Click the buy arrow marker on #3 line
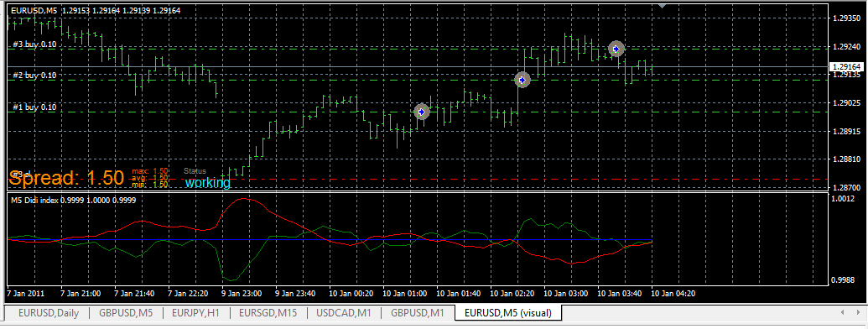868x329 pixels. [616, 49]
